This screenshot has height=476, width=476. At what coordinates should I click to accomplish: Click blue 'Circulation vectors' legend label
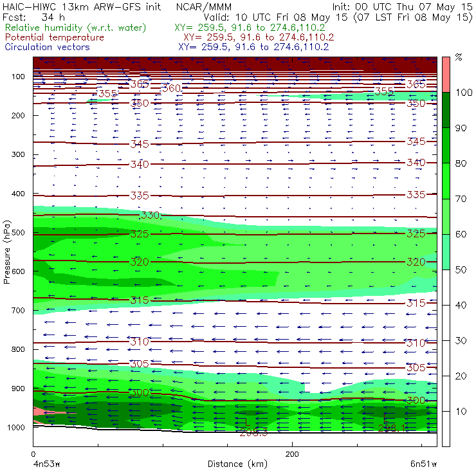(47, 47)
